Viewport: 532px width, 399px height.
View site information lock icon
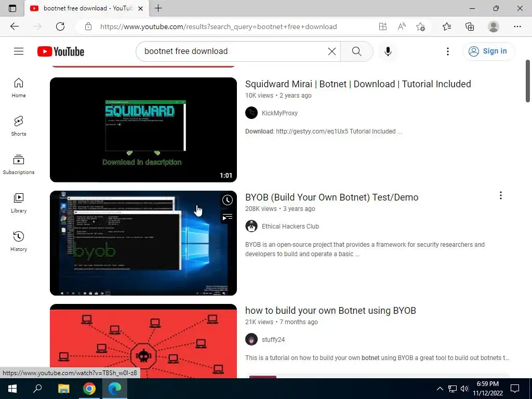(x=88, y=26)
